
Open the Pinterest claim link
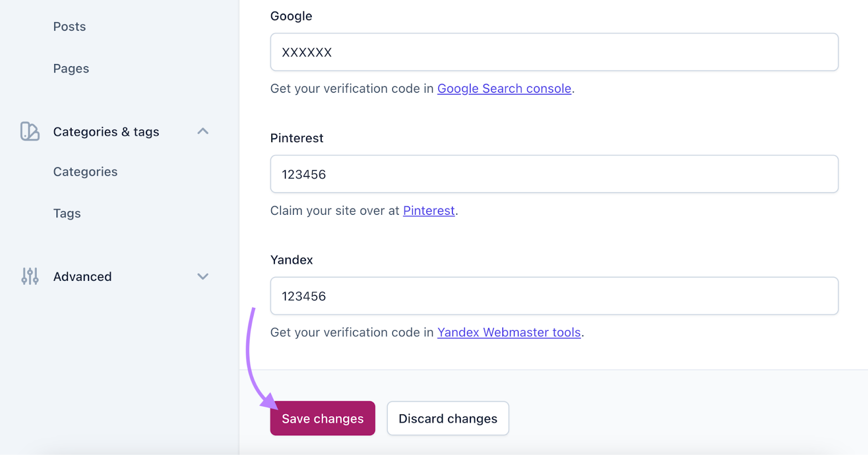click(428, 210)
